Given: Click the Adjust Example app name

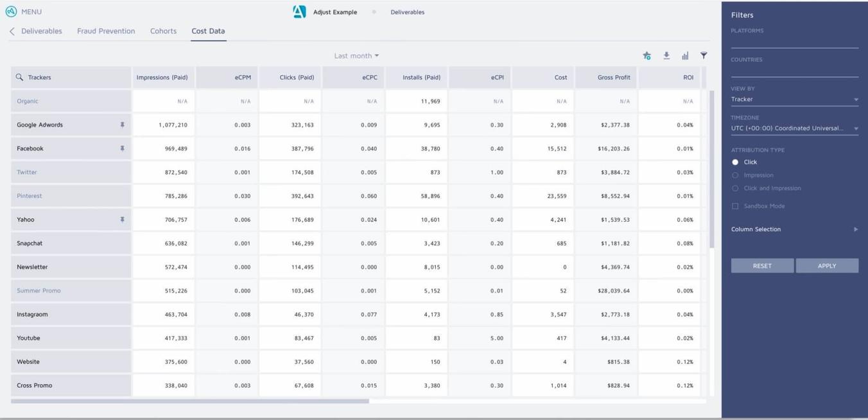Looking at the screenshot, I should pos(335,12).
